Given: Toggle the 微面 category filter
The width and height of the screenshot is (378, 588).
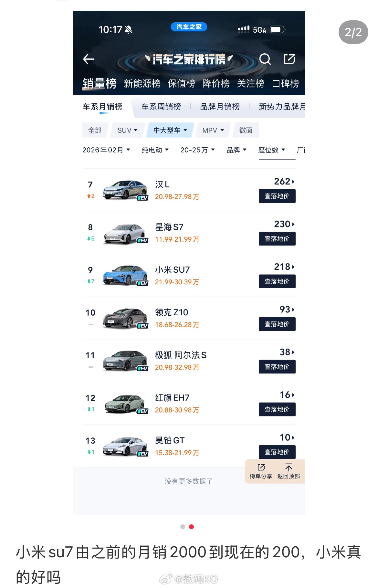Looking at the screenshot, I should click(x=246, y=130).
